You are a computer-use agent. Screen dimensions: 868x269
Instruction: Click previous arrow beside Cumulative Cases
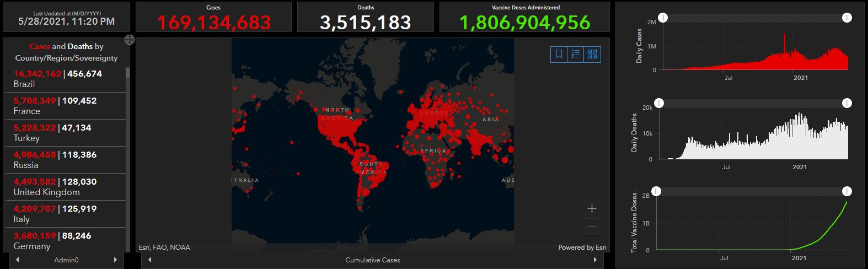pos(149,260)
